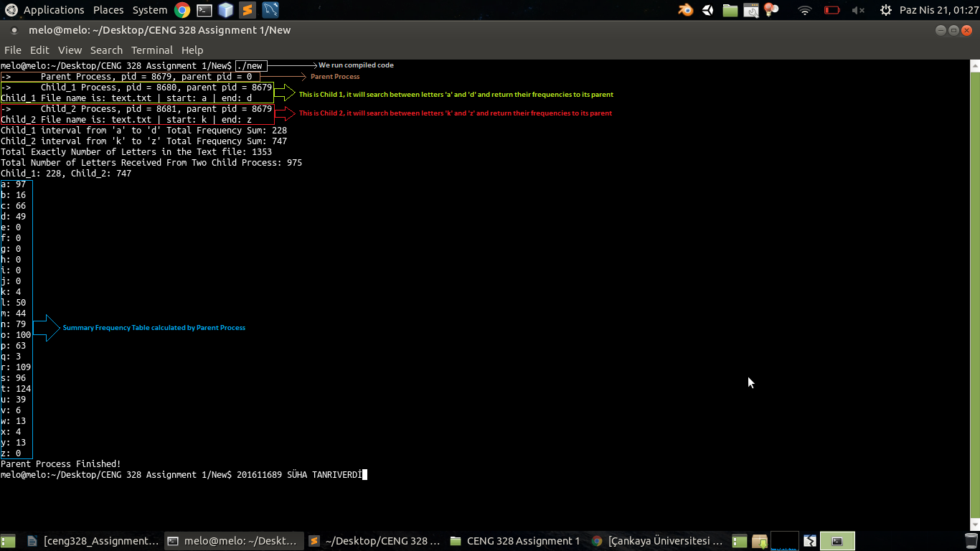Click the muted volume speaker icon

[859, 10]
